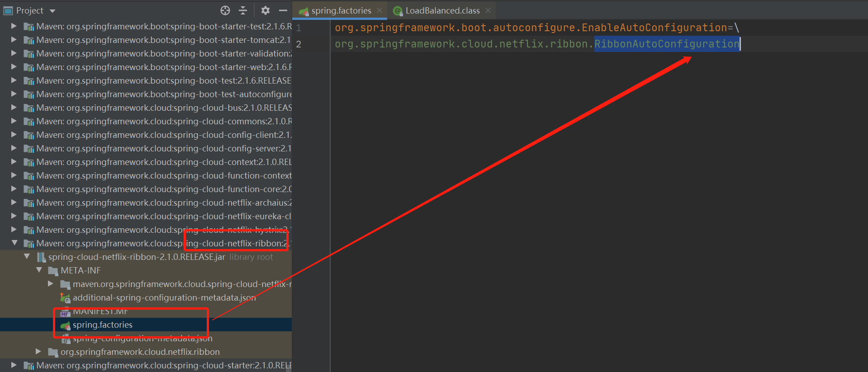Expand Maven spring-cloud-bus library
This screenshot has width=868, height=372.
[x=14, y=108]
